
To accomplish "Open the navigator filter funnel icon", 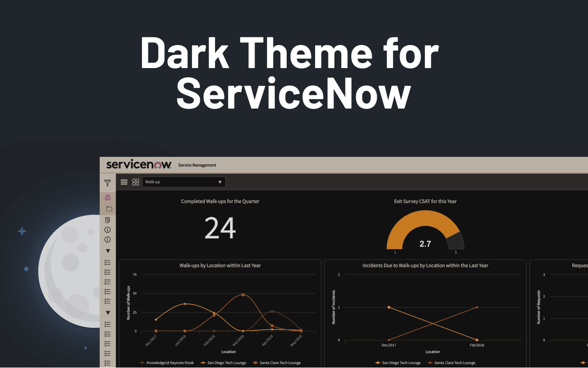I will point(107,183).
